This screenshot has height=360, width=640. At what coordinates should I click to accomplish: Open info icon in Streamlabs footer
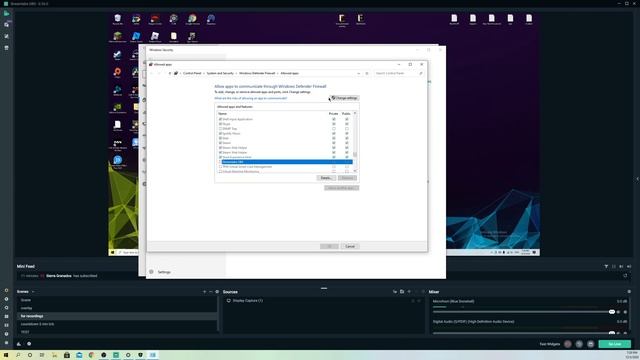[29, 344]
